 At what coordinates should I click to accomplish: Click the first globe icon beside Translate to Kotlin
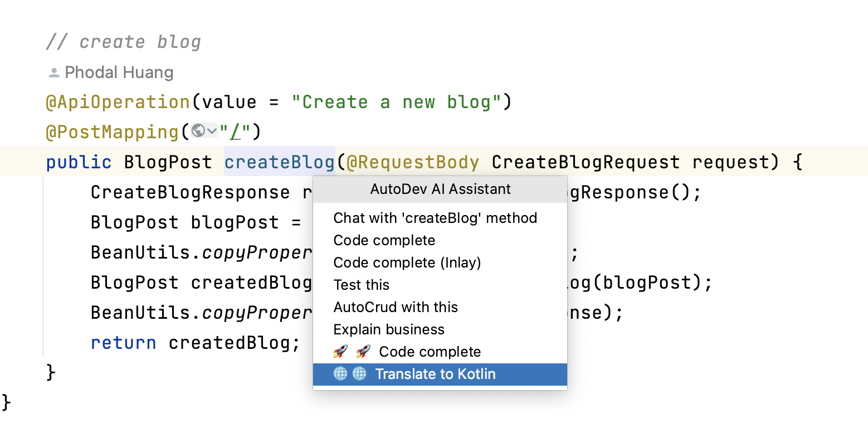click(340, 374)
